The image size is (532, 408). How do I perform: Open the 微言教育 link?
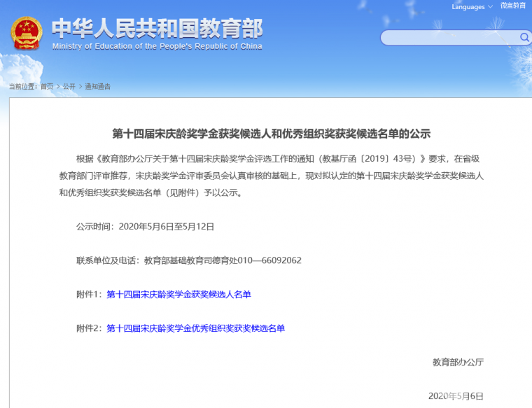[513, 6]
